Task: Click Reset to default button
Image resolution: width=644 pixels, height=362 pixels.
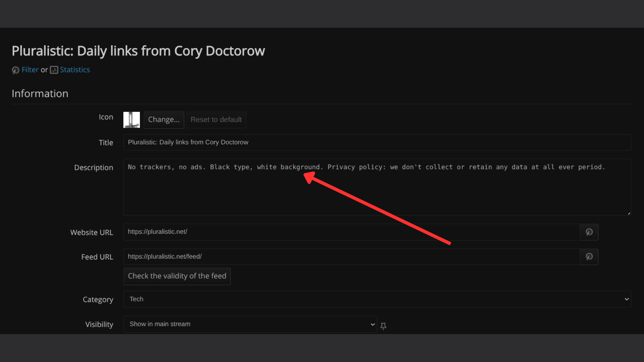Action: click(216, 120)
